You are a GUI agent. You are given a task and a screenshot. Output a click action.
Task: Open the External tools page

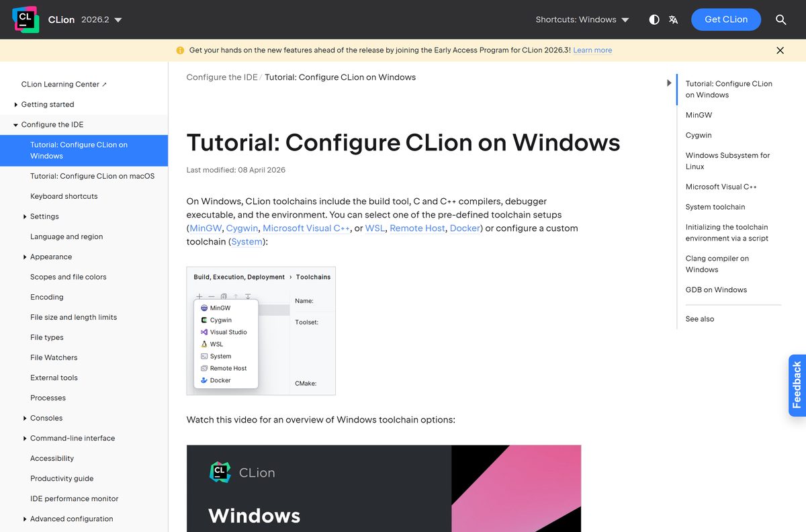point(54,378)
